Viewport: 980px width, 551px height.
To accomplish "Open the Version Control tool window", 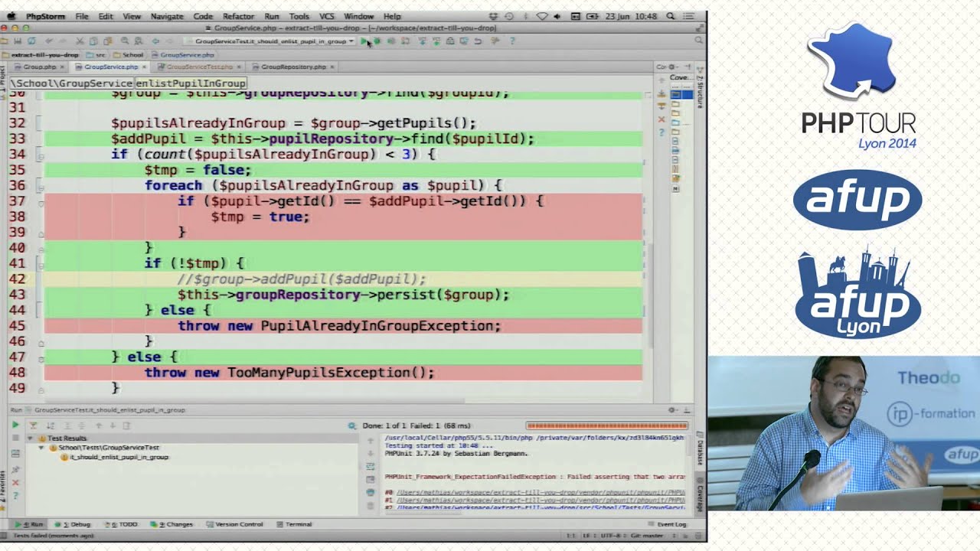I will [x=234, y=524].
